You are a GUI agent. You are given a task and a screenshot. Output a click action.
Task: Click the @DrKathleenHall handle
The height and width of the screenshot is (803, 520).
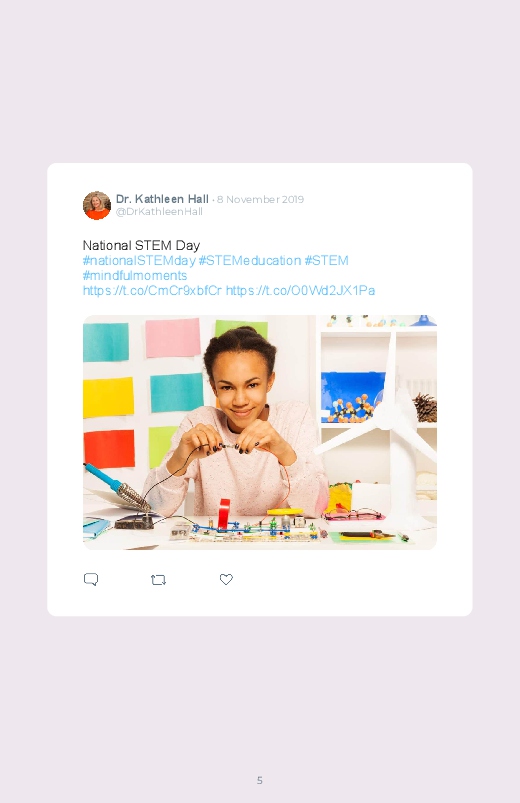[x=159, y=212]
